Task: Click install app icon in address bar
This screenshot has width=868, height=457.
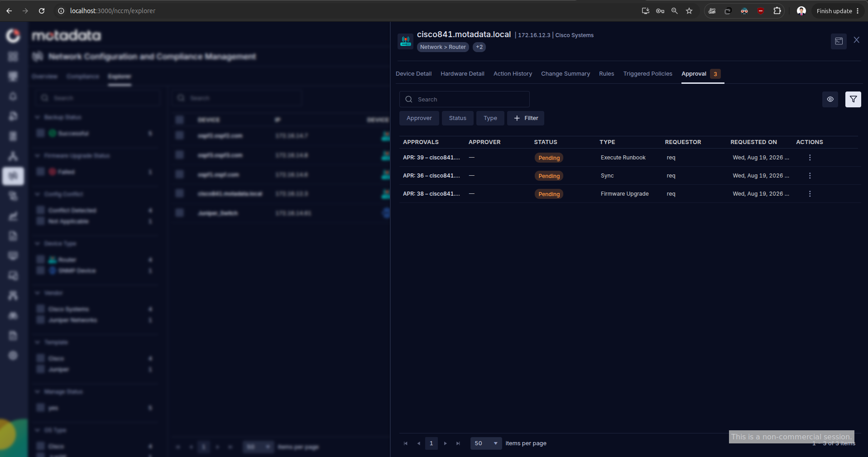Action: tap(646, 11)
